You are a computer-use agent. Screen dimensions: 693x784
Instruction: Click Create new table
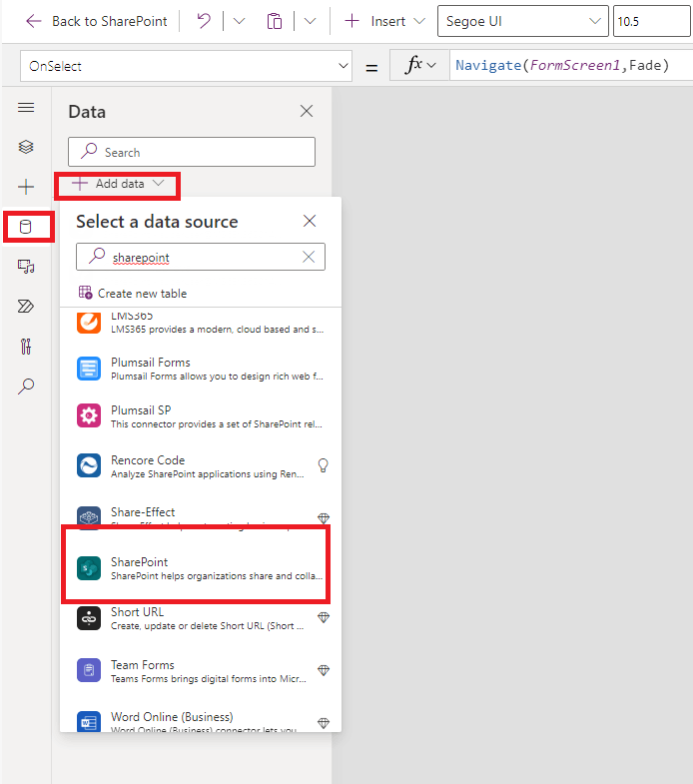(x=133, y=293)
